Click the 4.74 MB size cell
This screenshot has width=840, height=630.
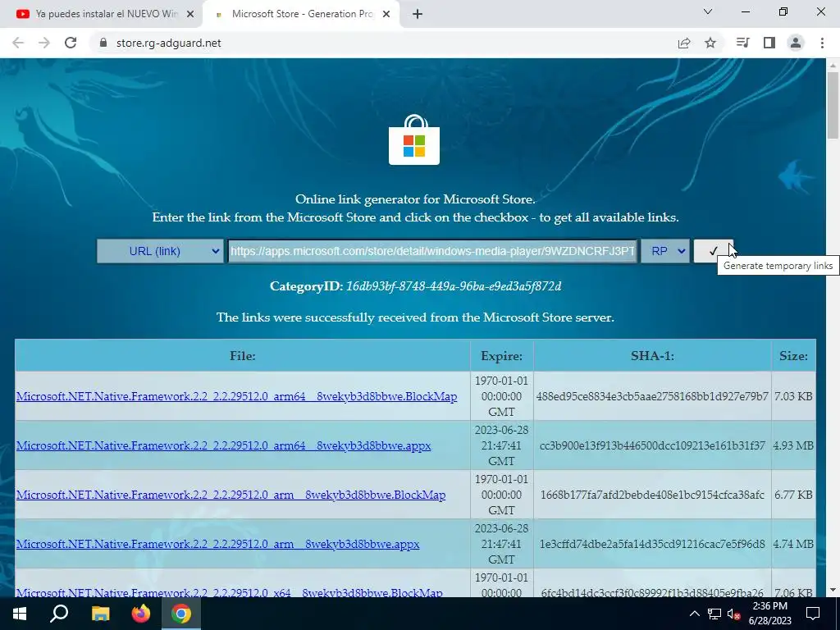(793, 545)
